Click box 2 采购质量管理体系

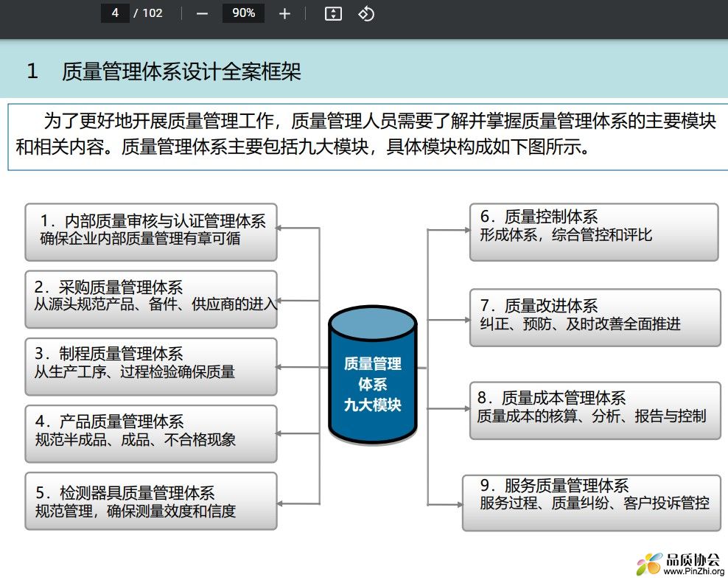[151, 299]
